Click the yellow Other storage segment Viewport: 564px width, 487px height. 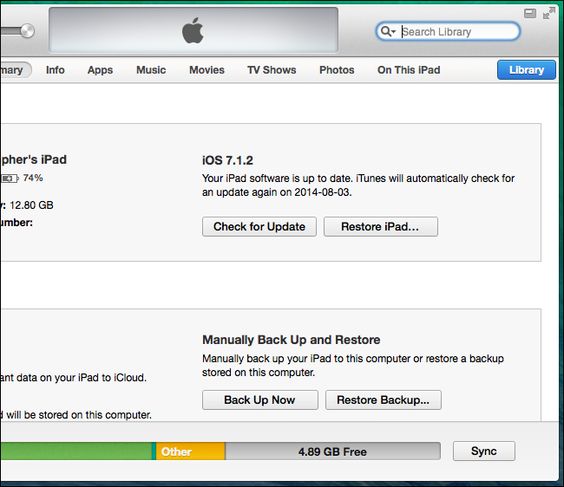coord(191,451)
